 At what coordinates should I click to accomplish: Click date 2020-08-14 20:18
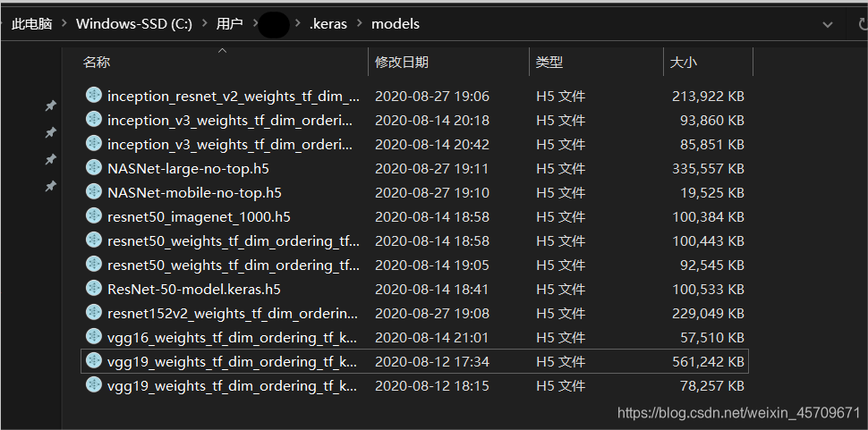click(432, 121)
